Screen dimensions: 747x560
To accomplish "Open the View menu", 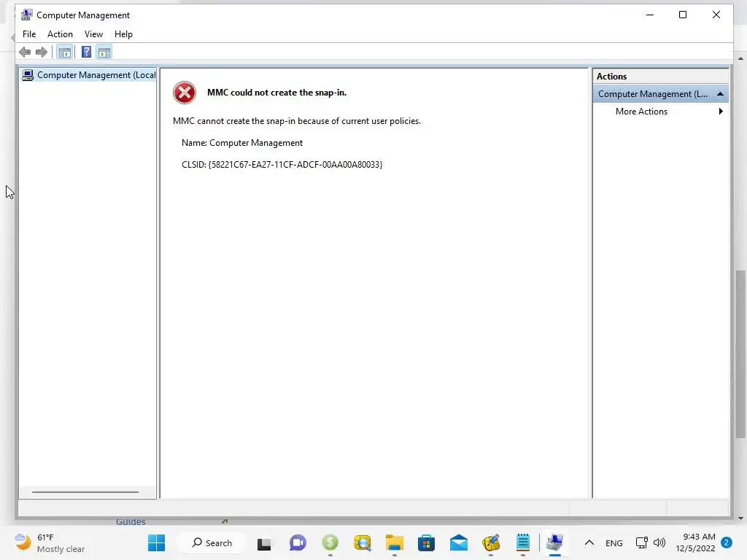I will coord(93,34).
